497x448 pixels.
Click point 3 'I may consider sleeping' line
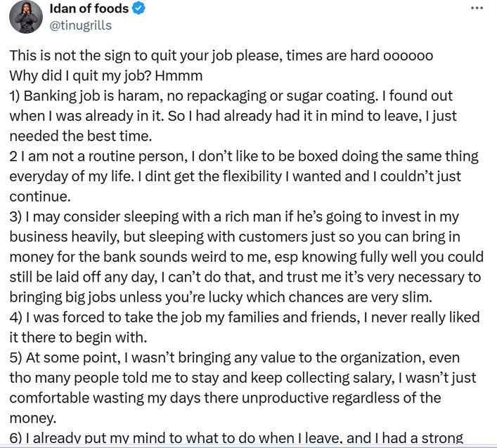click(x=234, y=217)
